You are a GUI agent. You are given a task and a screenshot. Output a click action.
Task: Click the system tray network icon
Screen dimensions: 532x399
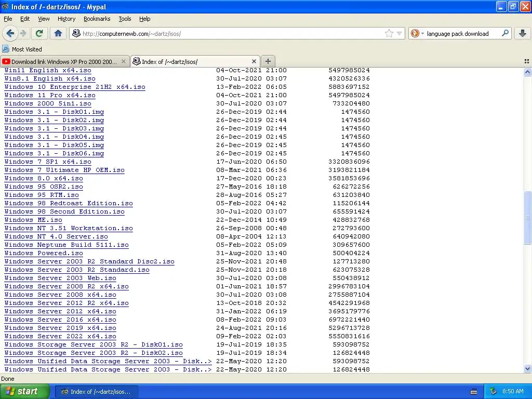tap(494, 391)
